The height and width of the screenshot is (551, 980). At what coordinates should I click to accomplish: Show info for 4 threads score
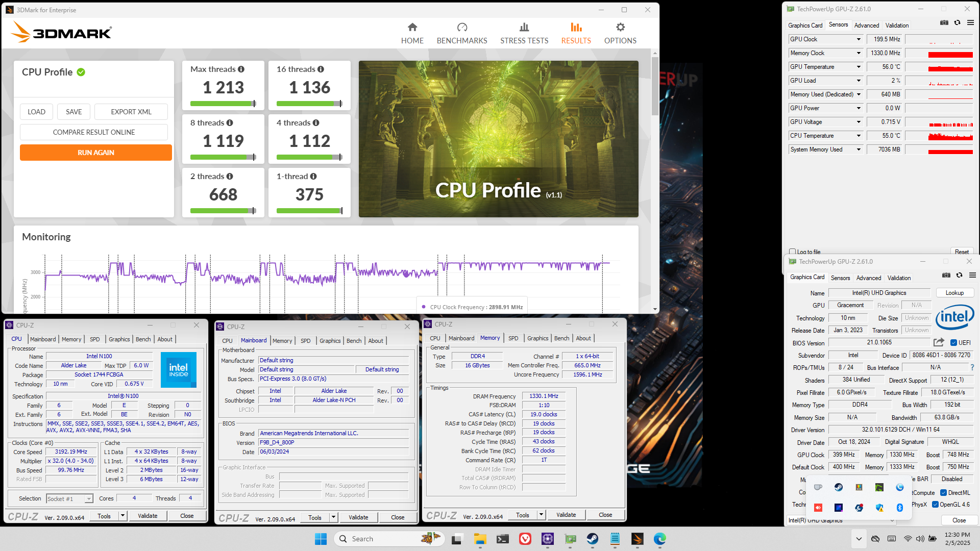316,123
